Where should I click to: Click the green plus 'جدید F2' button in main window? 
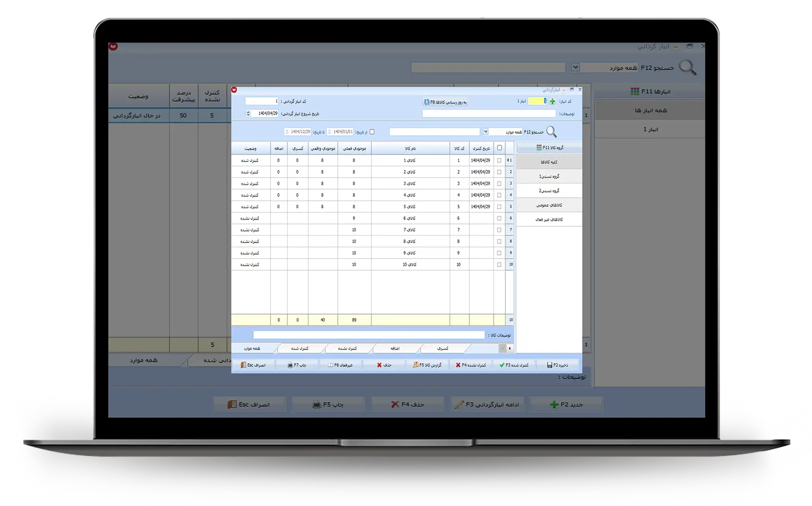(x=566, y=405)
